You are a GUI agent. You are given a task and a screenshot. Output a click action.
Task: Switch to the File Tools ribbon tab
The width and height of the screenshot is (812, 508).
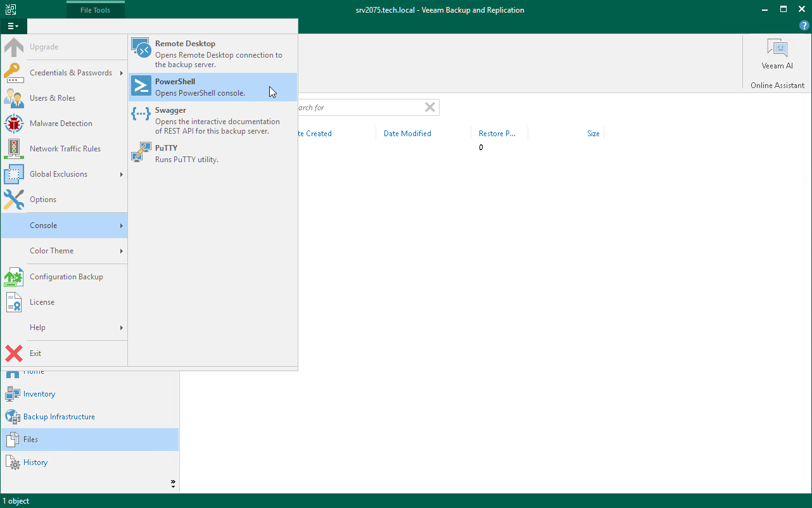point(95,10)
